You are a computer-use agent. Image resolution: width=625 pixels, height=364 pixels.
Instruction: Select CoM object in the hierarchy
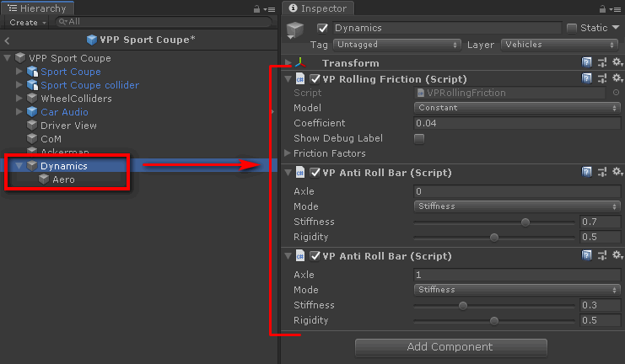click(51, 139)
